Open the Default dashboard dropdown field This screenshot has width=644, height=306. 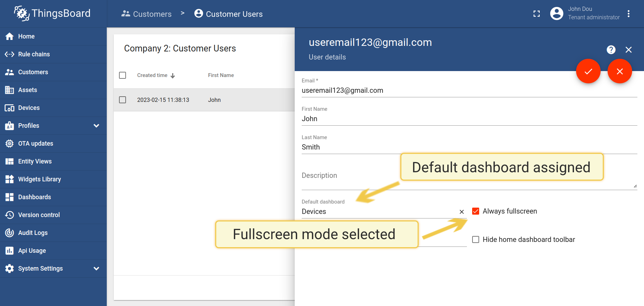[378, 211]
